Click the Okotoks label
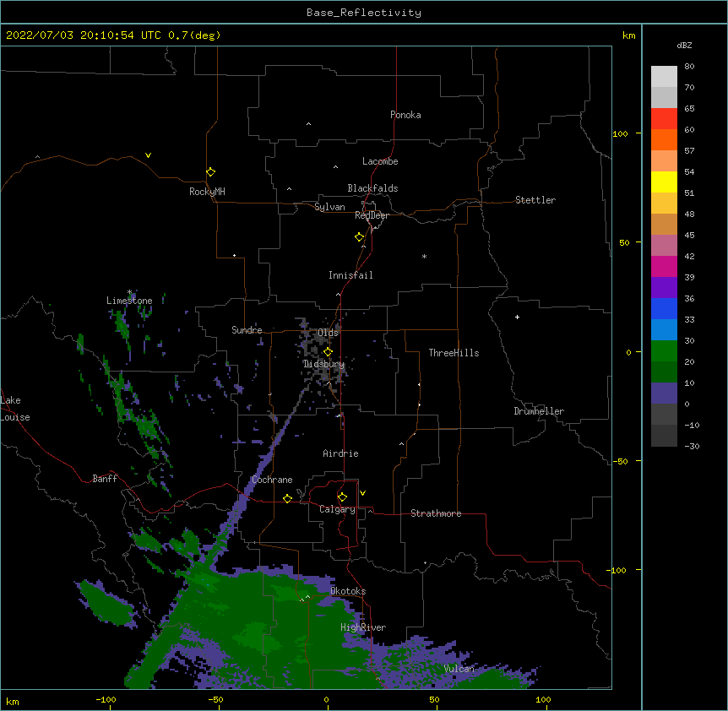728x711 pixels. 348,591
